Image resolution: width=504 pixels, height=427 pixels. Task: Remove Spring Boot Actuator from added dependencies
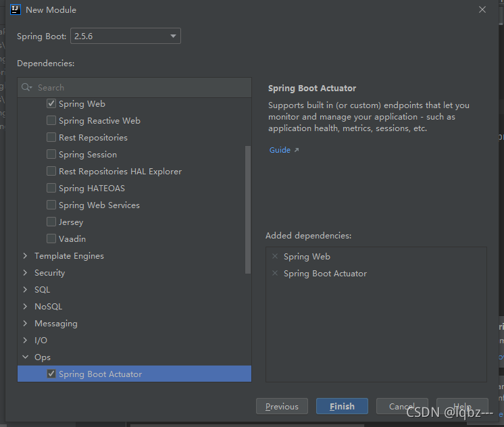[x=275, y=274]
